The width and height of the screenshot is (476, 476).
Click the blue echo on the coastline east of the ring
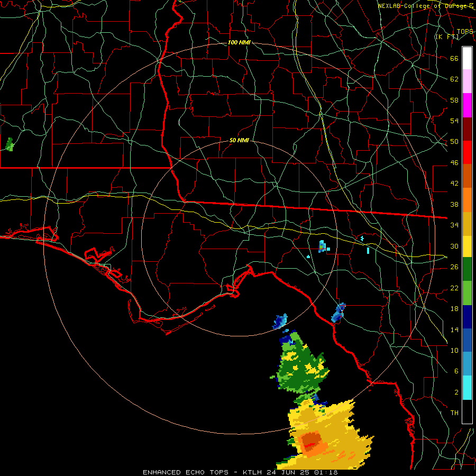(338, 313)
